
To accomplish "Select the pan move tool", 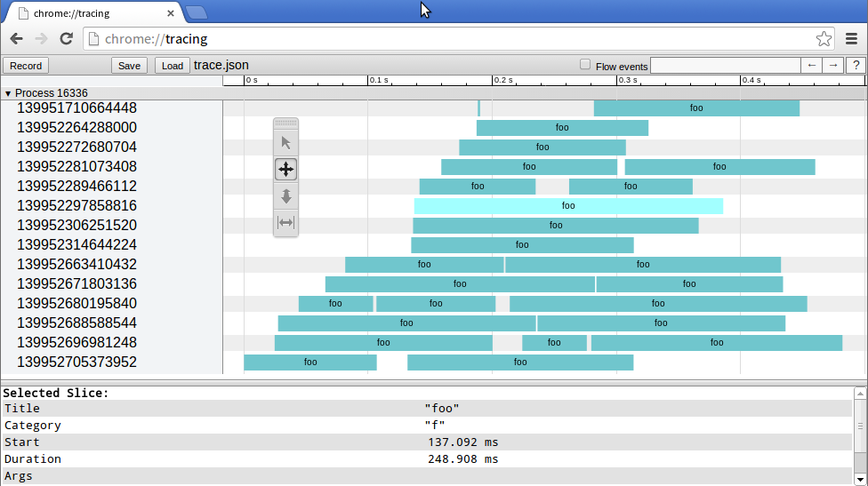I will click(285, 169).
